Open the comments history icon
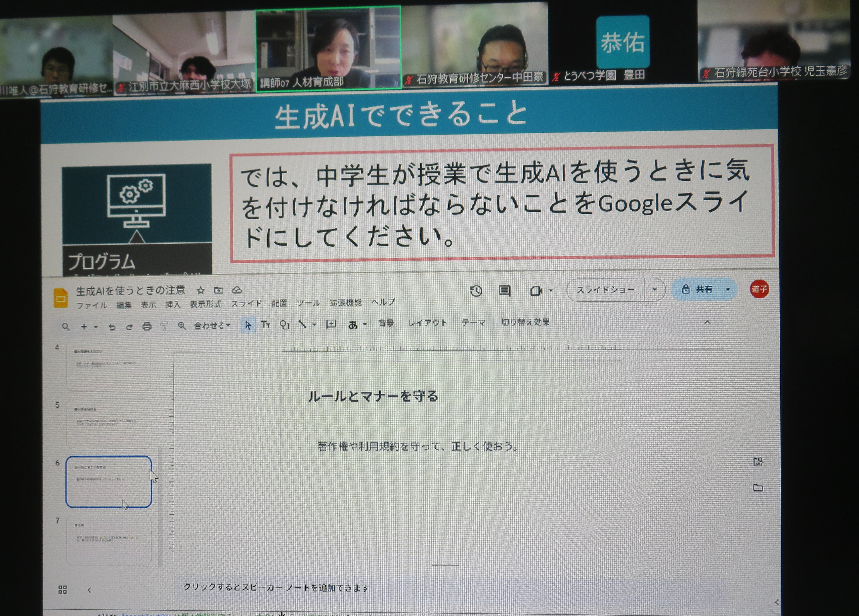 (x=504, y=291)
